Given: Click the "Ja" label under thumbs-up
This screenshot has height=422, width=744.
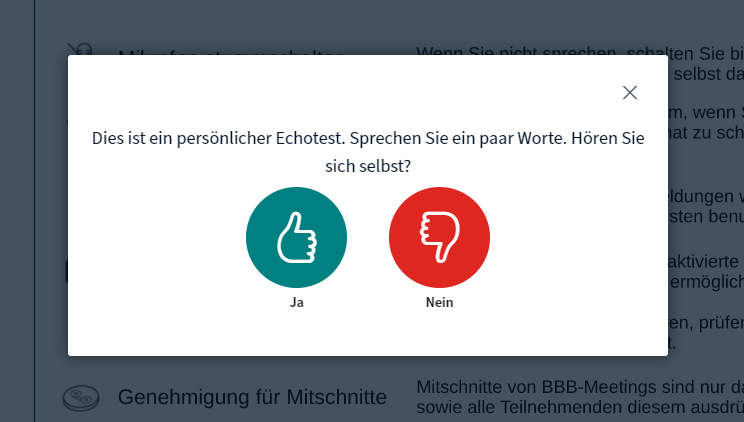Looking at the screenshot, I should pyautogui.click(x=296, y=302).
